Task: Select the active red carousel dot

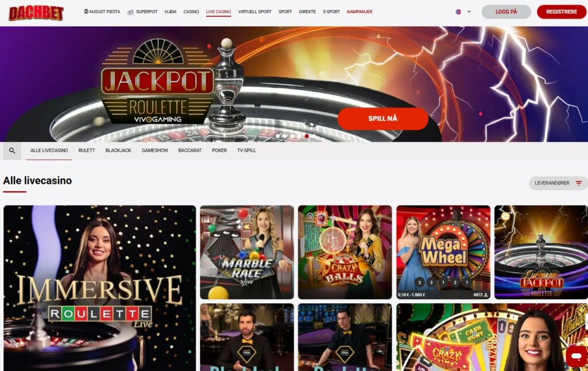Action: click(x=307, y=136)
